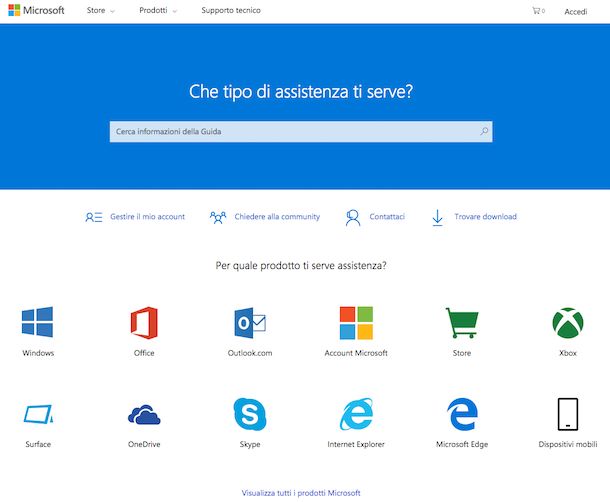Click the Outlook.com label text

coord(250,353)
